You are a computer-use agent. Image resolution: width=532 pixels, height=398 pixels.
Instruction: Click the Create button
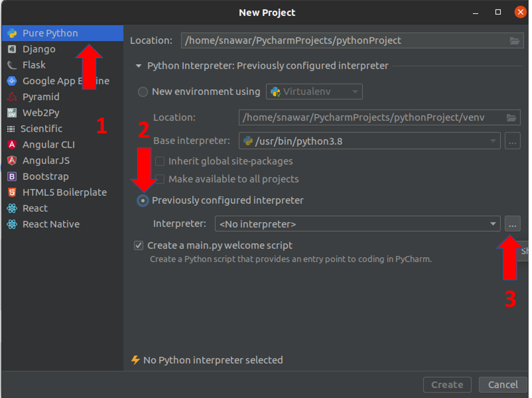[x=447, y=385]
